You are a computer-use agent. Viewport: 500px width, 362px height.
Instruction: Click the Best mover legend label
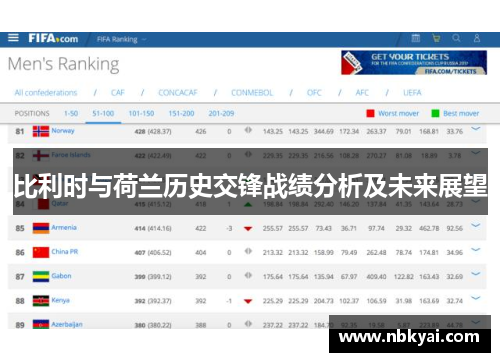[x=461, y=113]
